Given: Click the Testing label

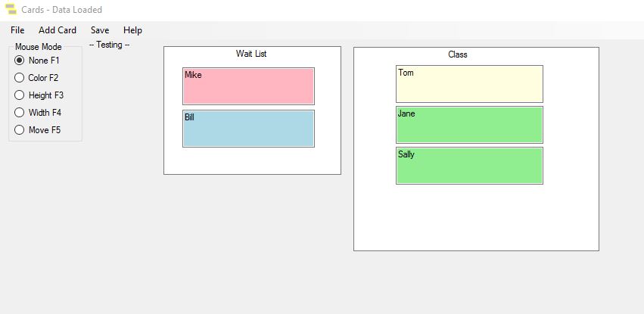Looking at the screenshot, I should (109, 45).
